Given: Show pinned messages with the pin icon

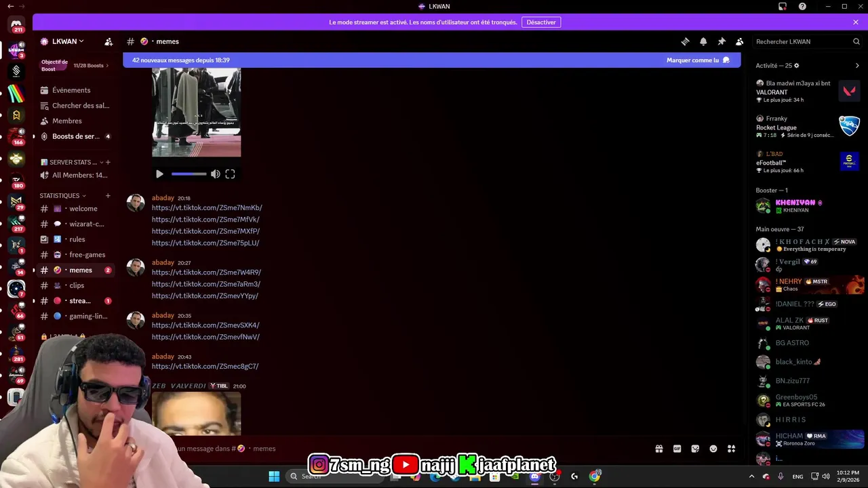Looking at the screenshot, I should (722, 41).
